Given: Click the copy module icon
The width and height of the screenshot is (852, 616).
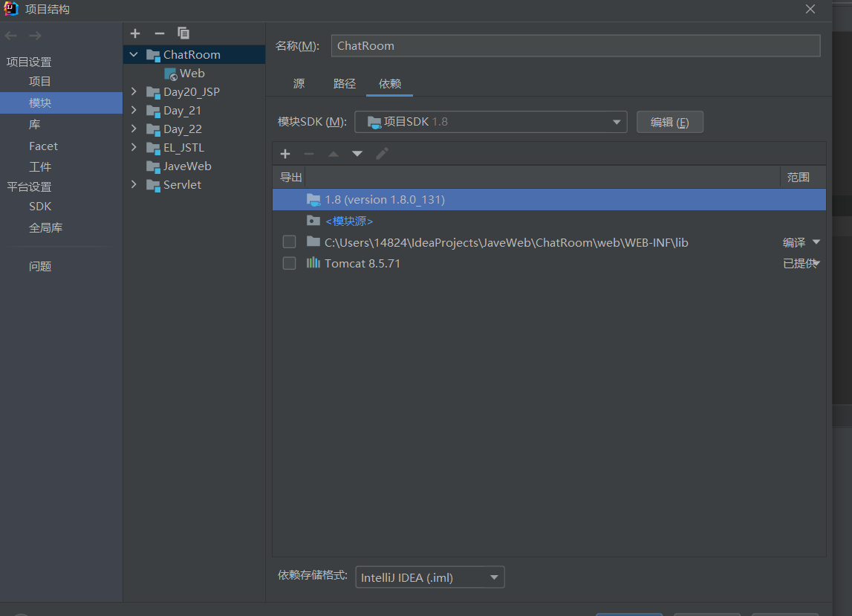Looking at the screenshot, I should click(x=183, y=33).
